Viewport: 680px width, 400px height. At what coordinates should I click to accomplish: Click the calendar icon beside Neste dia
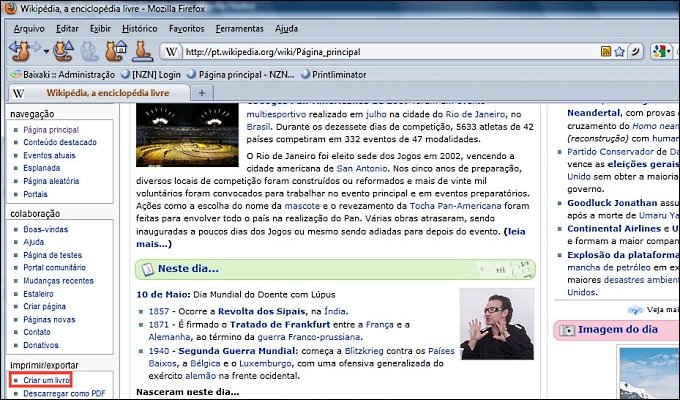point(147,269)
